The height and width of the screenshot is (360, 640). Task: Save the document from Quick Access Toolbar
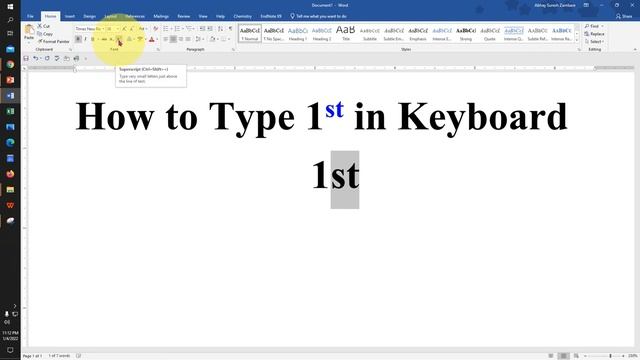click(26, 58)
